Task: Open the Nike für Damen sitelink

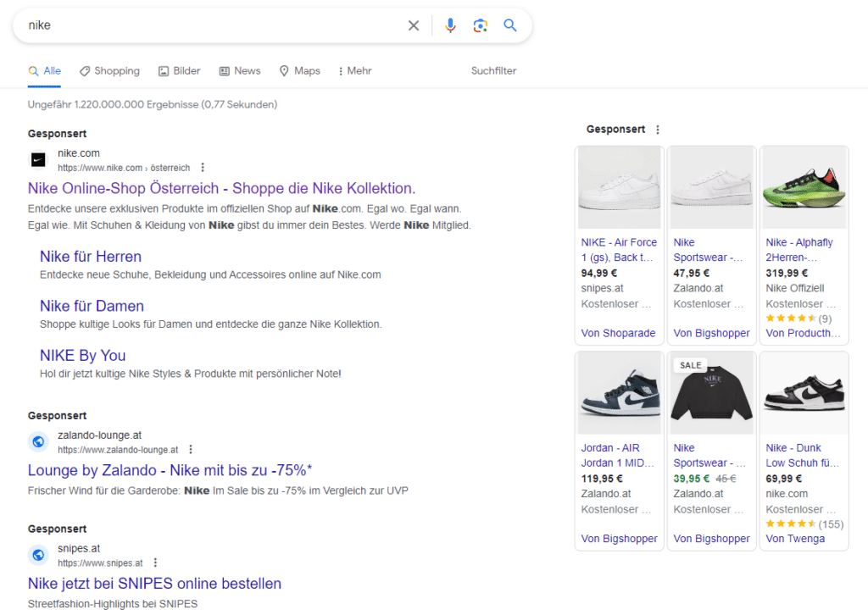Action: pyautogui.click(x=92, y=306)
